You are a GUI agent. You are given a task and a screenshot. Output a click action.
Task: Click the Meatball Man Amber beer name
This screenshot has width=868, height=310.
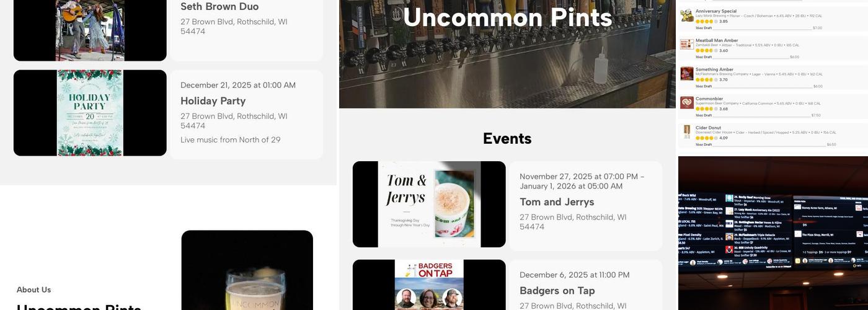[x=717, y=40]
